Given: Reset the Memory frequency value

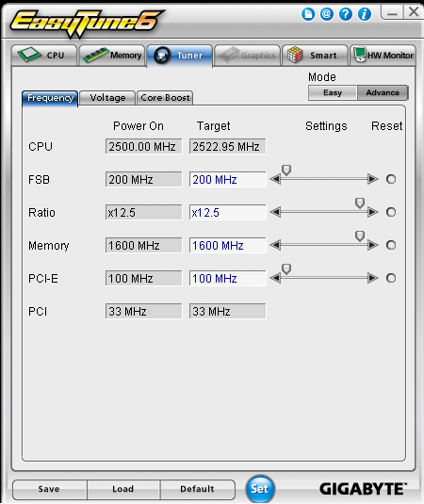Looking at the screenshot, I should click(391, 245).
